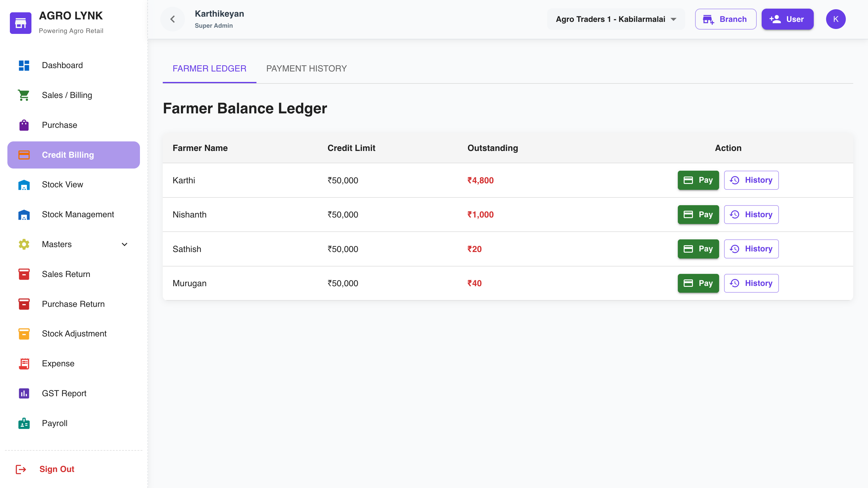Screen dimensions: 868x488
Task: Click the K user avatar
Action: pyautogui.click(x=836, y=19)
